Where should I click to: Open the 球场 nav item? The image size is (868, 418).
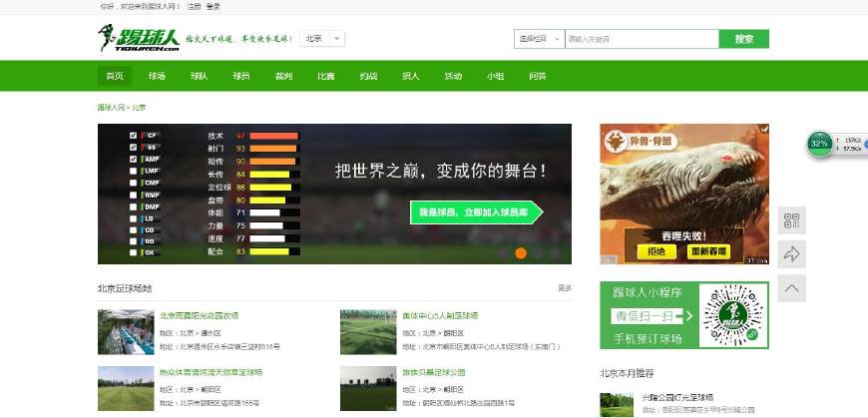point(157,76)
